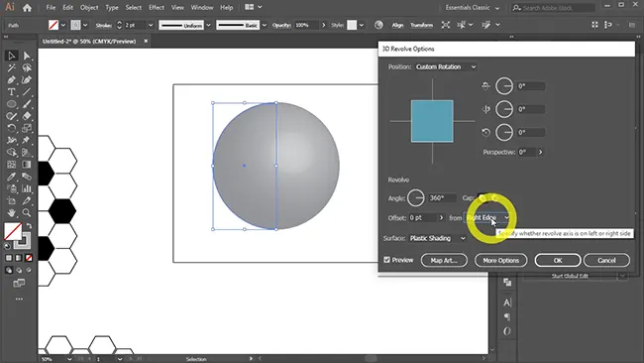This screenshot has width=644, height=363.
Task: Select the Rotate tool
Action: pos(12,128)
